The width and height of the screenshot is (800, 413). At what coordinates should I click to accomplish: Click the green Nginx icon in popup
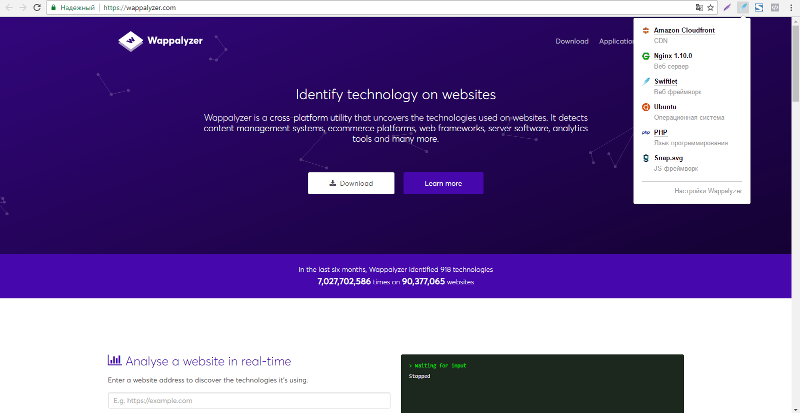tap(646, 56)
